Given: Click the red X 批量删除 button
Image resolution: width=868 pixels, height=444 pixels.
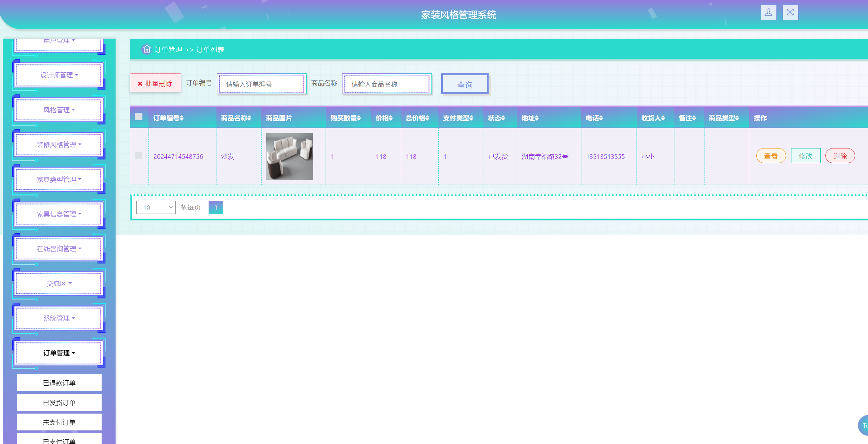Looking at the screenshot, I should 155,83.
